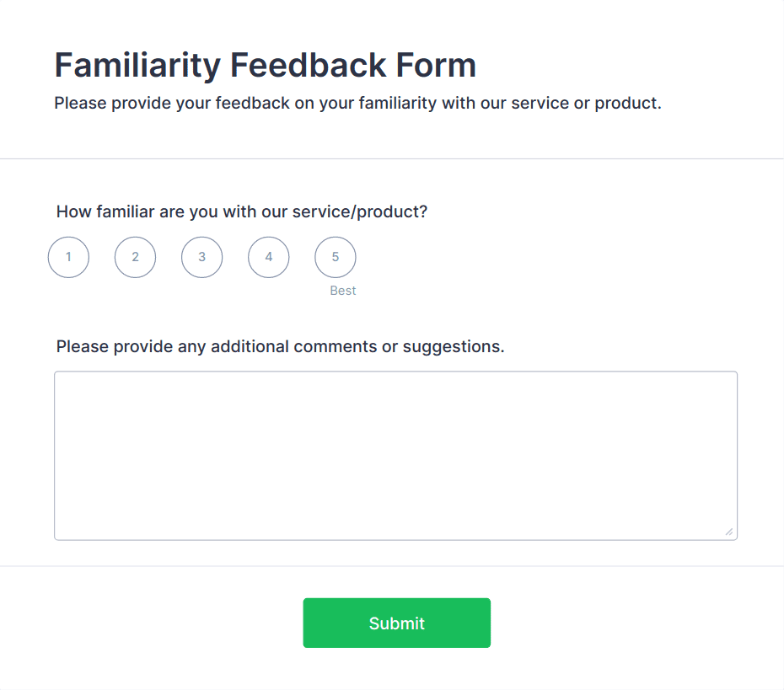The height and width of the screenshot is (690, 784).
Task: Focus the additional comments text area
Action: 395,455
